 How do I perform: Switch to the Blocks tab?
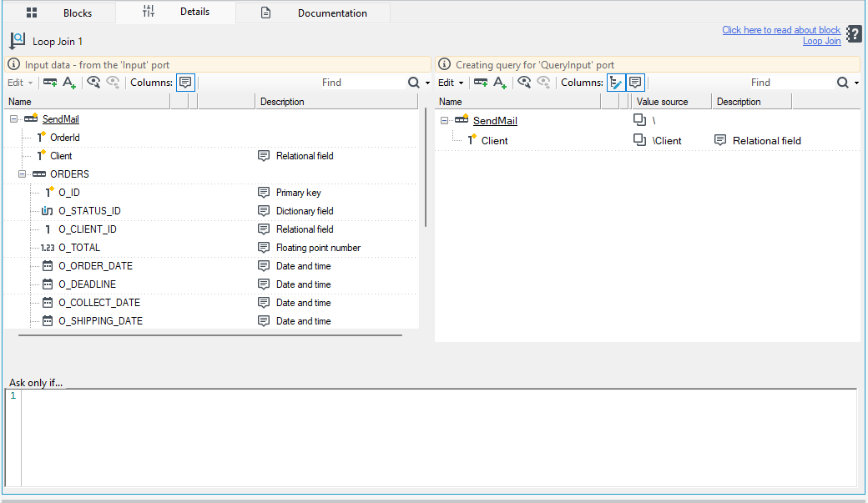[59, 13]
